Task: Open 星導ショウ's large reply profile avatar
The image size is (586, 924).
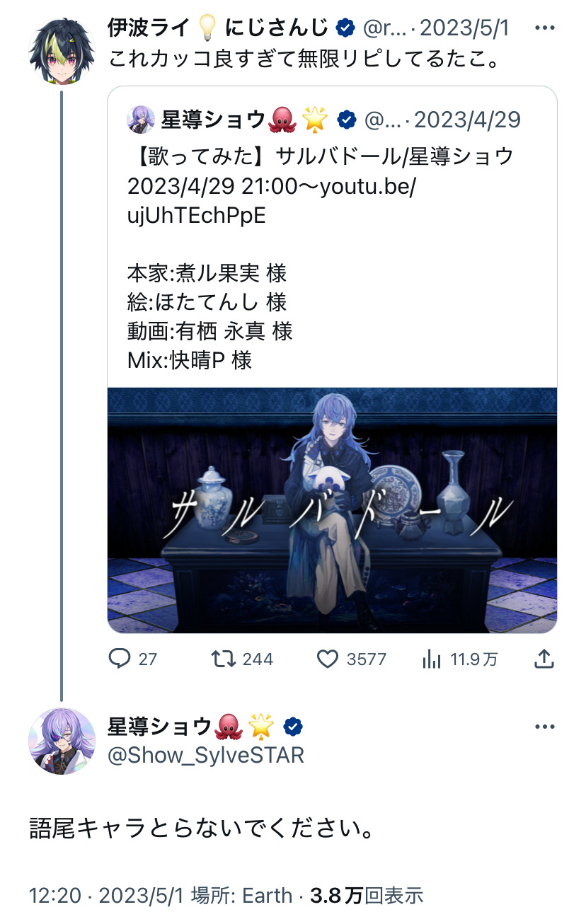Action: tap(62, 741)
